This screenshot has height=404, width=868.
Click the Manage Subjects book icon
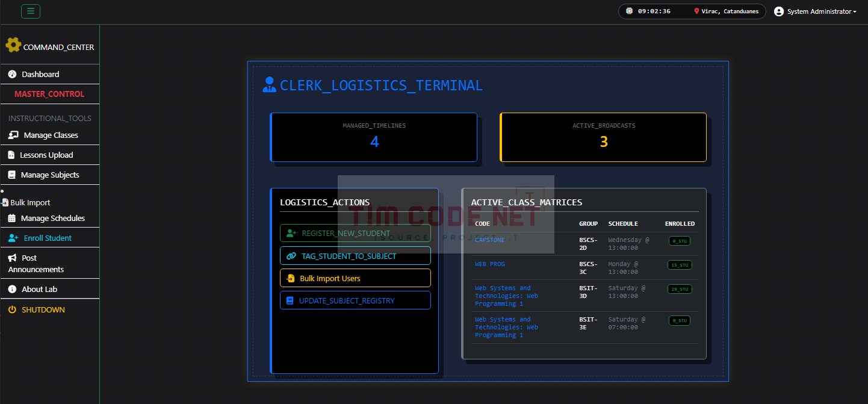pos(11,175)
